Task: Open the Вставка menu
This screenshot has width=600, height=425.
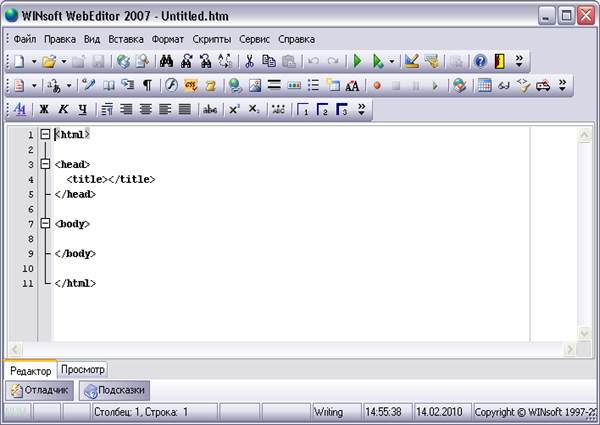Action: coord(126,39)
